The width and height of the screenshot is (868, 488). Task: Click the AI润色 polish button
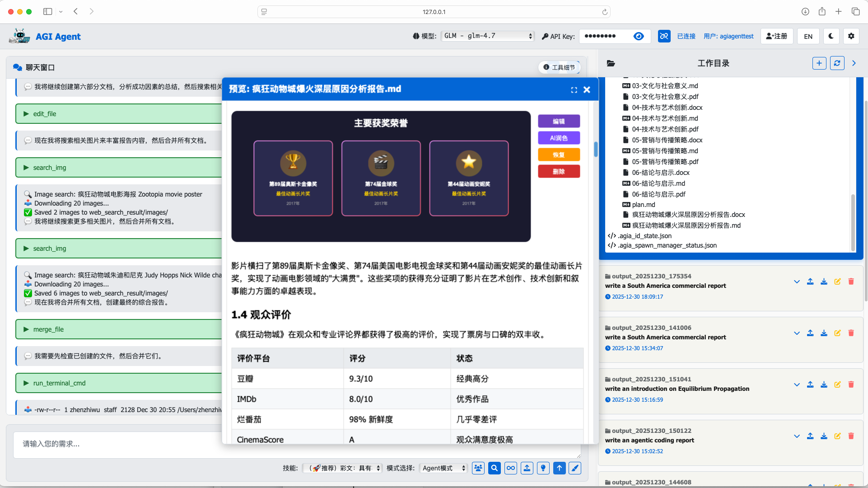(x=559, y=138)
